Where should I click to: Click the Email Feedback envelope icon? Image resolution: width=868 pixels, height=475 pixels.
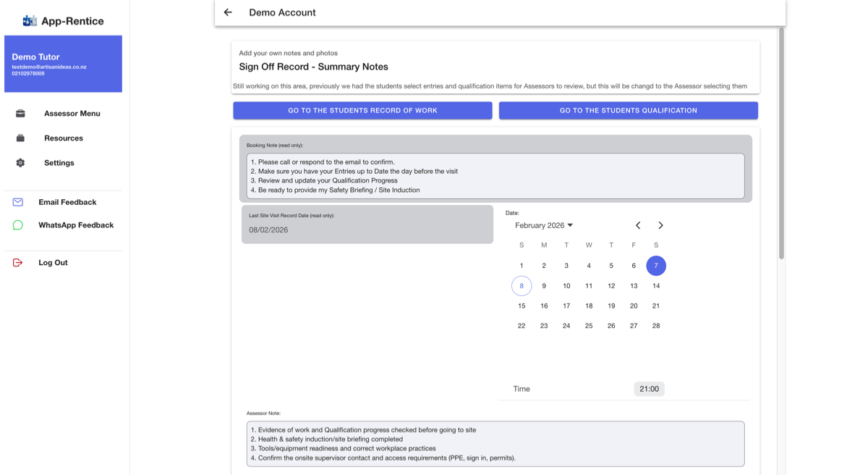[18, 202]
